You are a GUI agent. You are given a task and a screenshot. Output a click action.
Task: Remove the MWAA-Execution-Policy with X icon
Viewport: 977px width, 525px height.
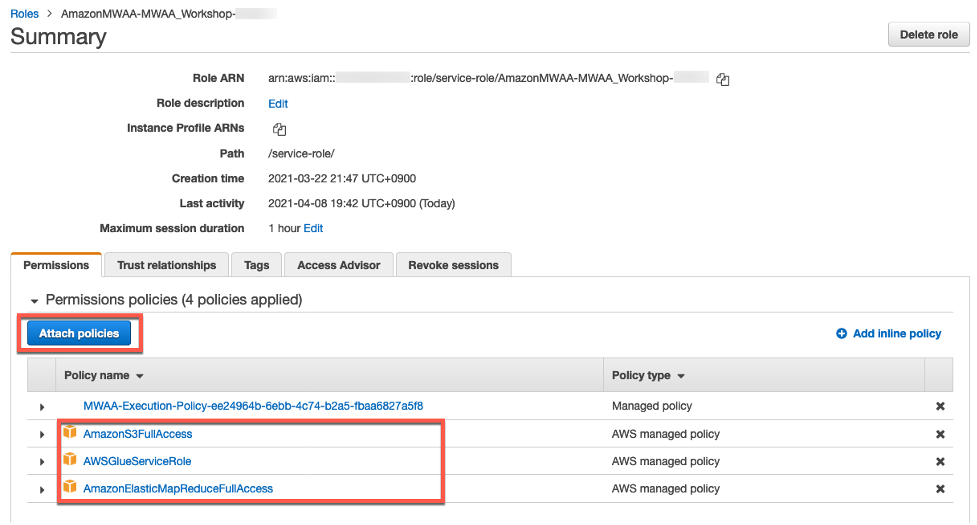(940, 407)
